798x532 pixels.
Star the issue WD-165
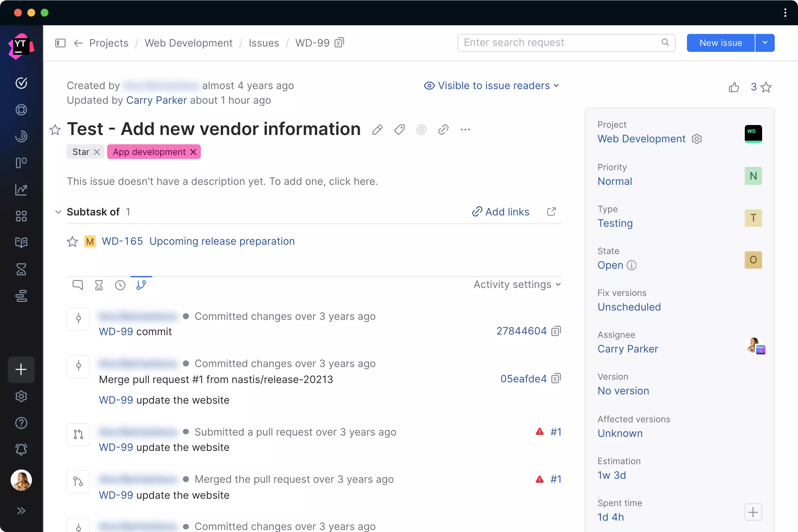tap(72, 241)
